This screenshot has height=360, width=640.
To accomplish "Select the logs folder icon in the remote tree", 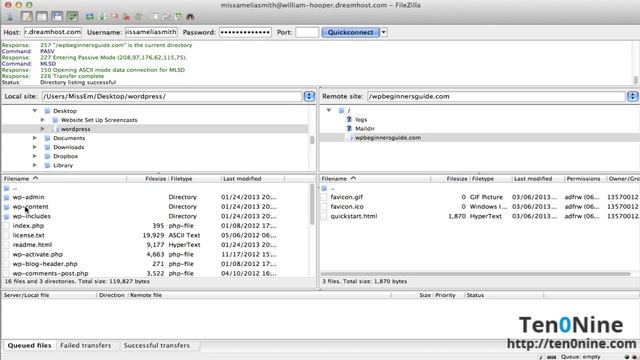I will coord(349,119).
